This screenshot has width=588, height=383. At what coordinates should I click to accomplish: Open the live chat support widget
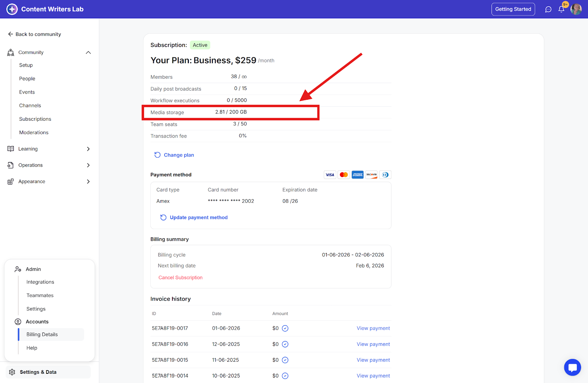[x=572, y=367]
